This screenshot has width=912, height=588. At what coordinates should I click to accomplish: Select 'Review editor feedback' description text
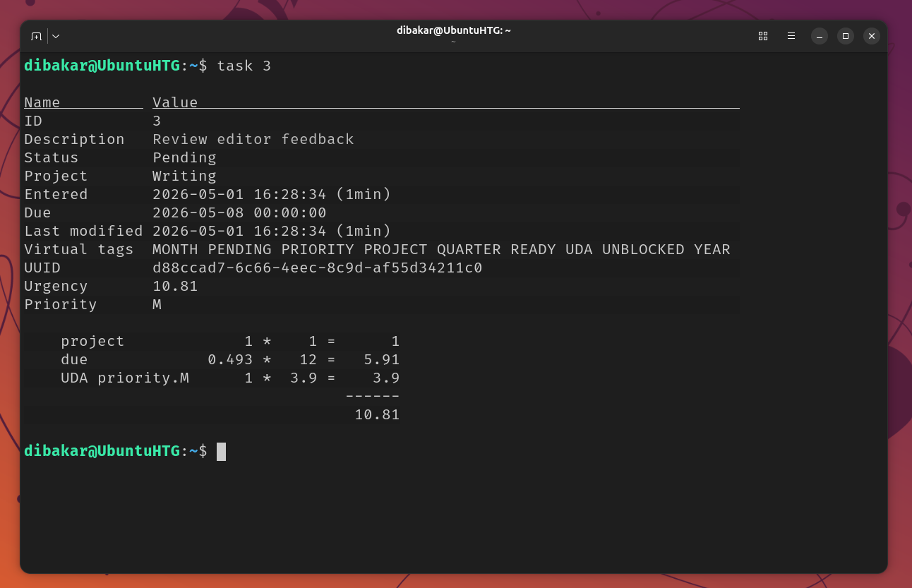pyautogui.click(x=253, y=139)
